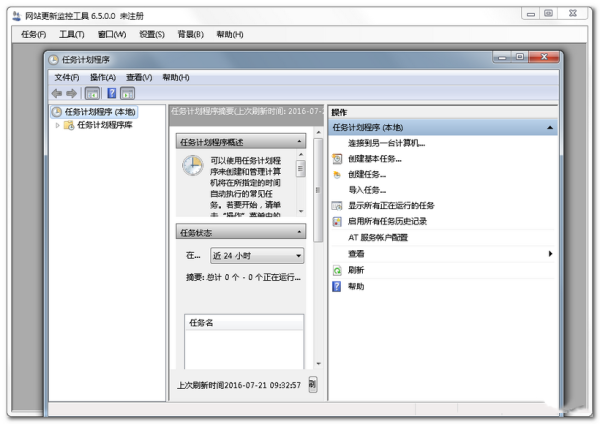Screen dimensions: 600x424
Task: Click the center pane vertical scrollbar thumb
Action: [x=318, y=190]
